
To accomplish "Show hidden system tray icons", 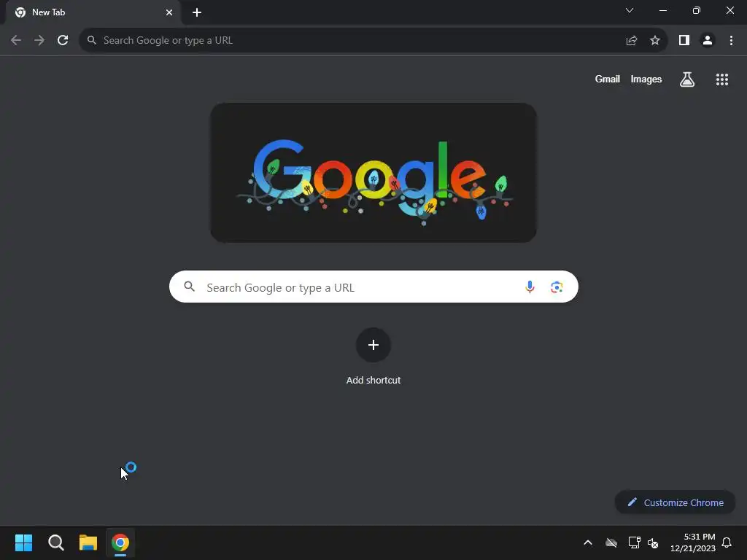I will point(588,542).
